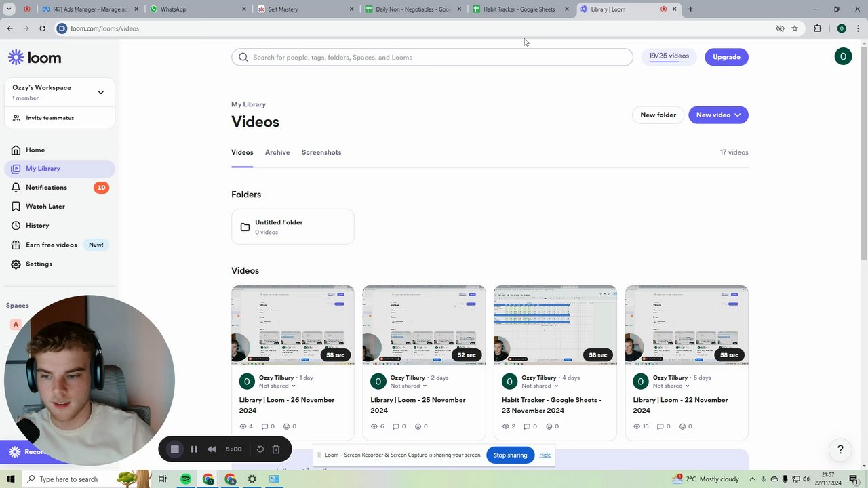
Task: Click comments icon on 26 November video
Action: 264,426
